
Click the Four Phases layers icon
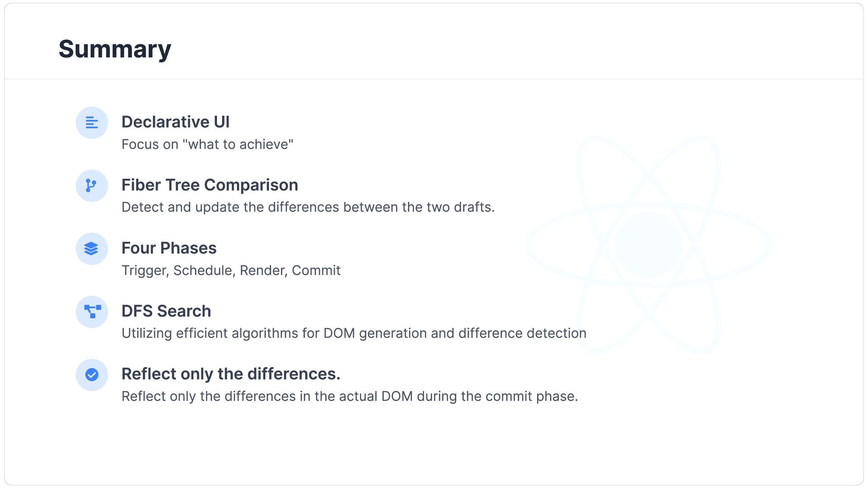(92, 249)
